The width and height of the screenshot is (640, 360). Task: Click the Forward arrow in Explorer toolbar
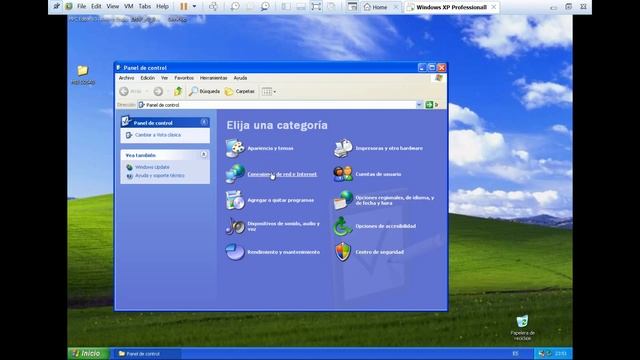[x=158, y=91]
